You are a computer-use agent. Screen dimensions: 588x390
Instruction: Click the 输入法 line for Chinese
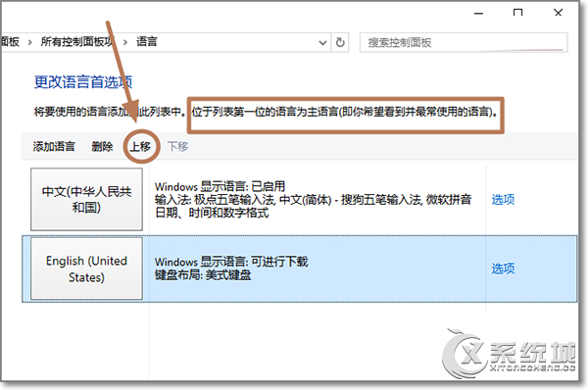pyautogui.click(x=314, y=200)
